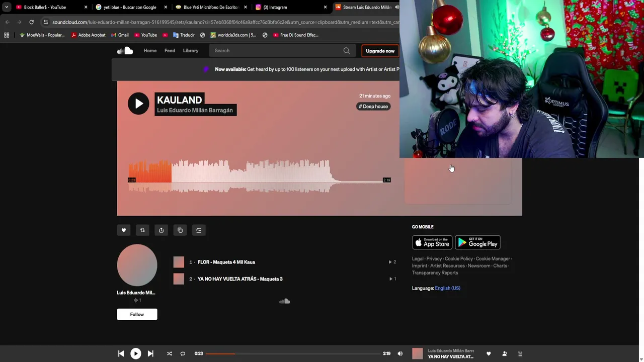
Task: Click the YA NO HAY VUELTA ATRÁS thumbnail in track list
Action: tap(179, 279)
